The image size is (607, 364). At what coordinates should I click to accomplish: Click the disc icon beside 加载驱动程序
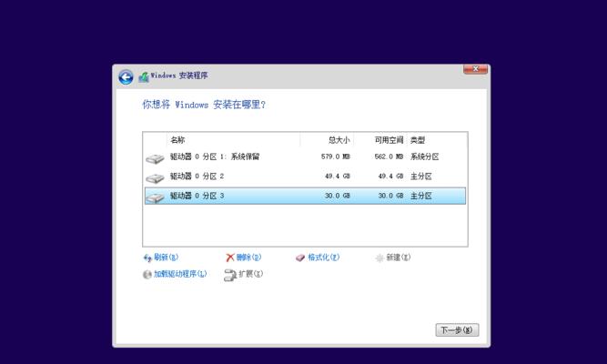pyautogui.click(x=147, y=275)
